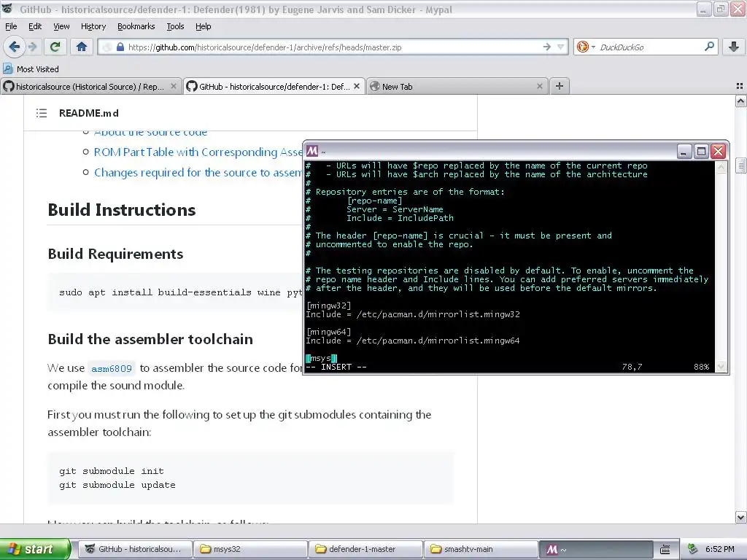Open the View menu

tap(61, 26)
